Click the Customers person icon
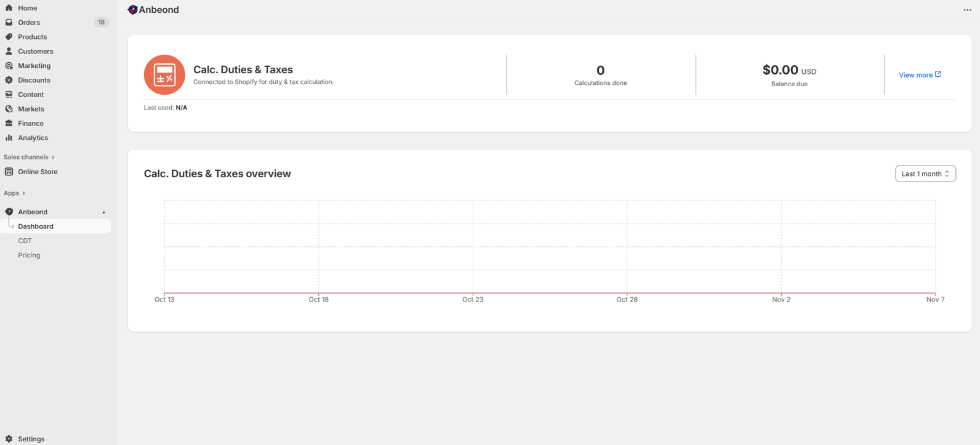The height and width of the screenshot is (445, 980). (x=9, y=51)
